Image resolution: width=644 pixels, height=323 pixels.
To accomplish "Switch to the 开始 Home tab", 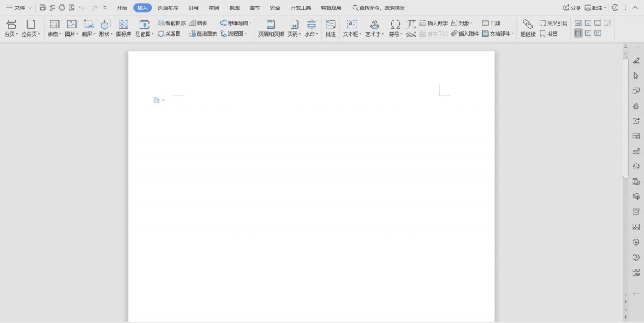I will point(122,8).
